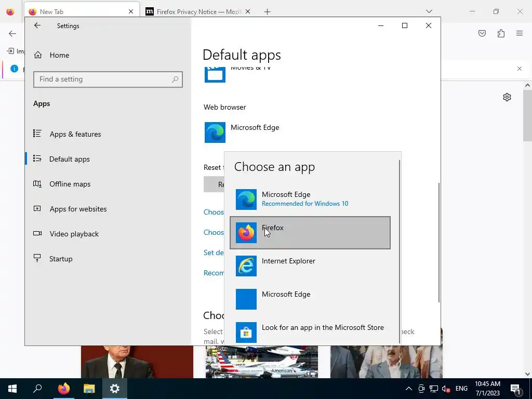Open airplane news story thumbnail

click(x=262, y=362)
